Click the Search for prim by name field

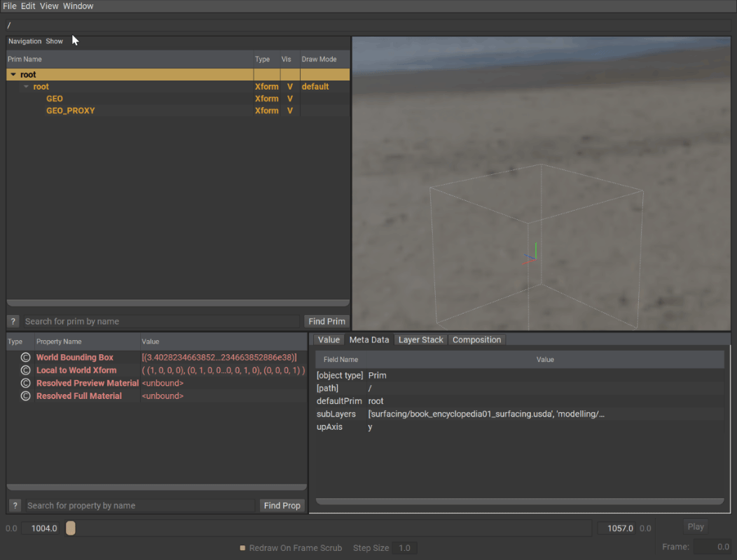pyautogui.click(x=161, y=321)
